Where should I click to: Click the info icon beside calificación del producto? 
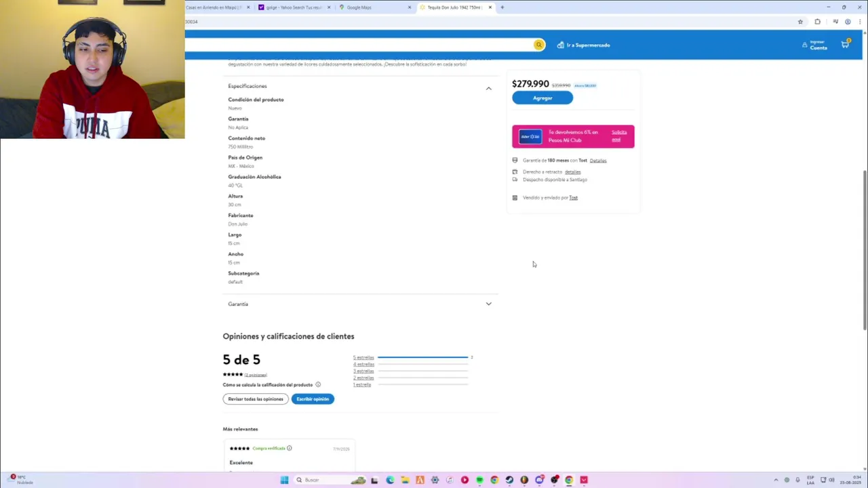tap(318, 385)
